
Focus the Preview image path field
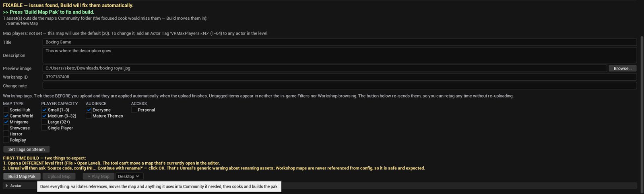(x=324, y=68)
